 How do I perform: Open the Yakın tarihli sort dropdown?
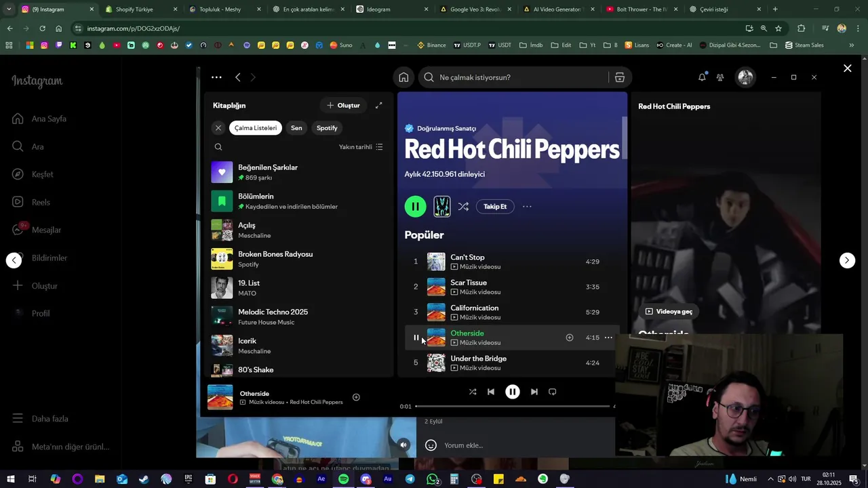(361, 147)
